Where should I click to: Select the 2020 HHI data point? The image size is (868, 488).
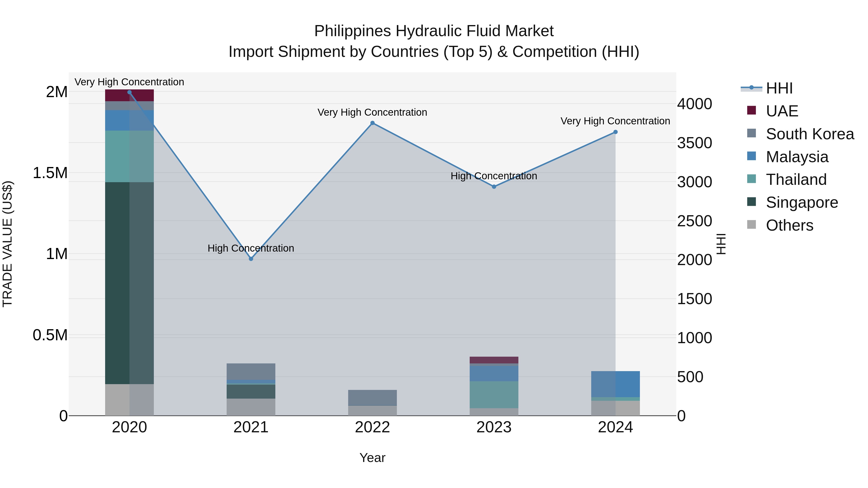pos(129,92)
